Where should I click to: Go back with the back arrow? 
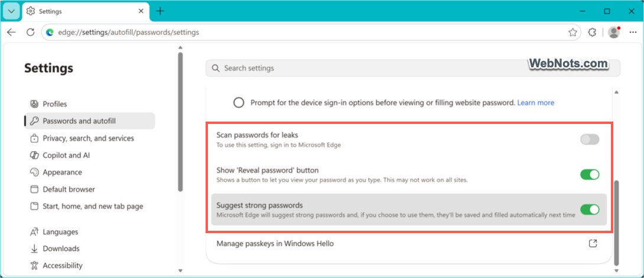coord(11,32)
